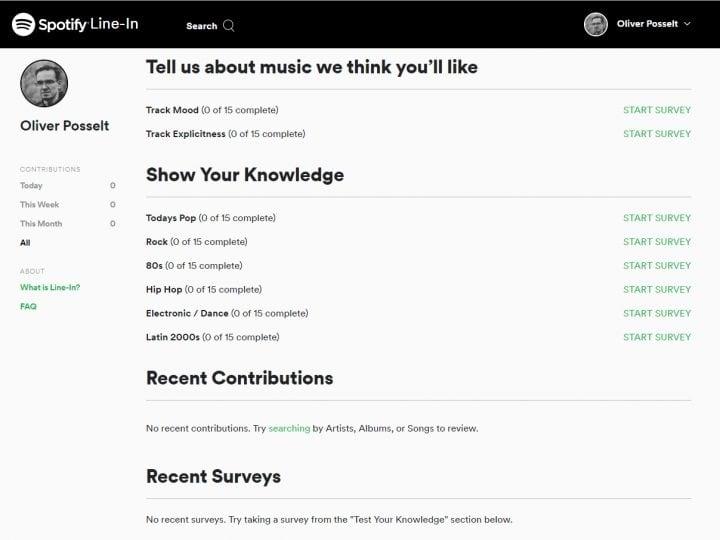
Task: Start the 80s survey
Action: pos(656,266)
